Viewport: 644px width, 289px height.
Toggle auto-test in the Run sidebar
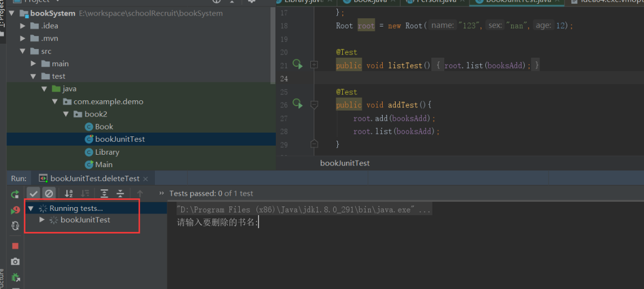pyautogui.click(x=15, y=225)
